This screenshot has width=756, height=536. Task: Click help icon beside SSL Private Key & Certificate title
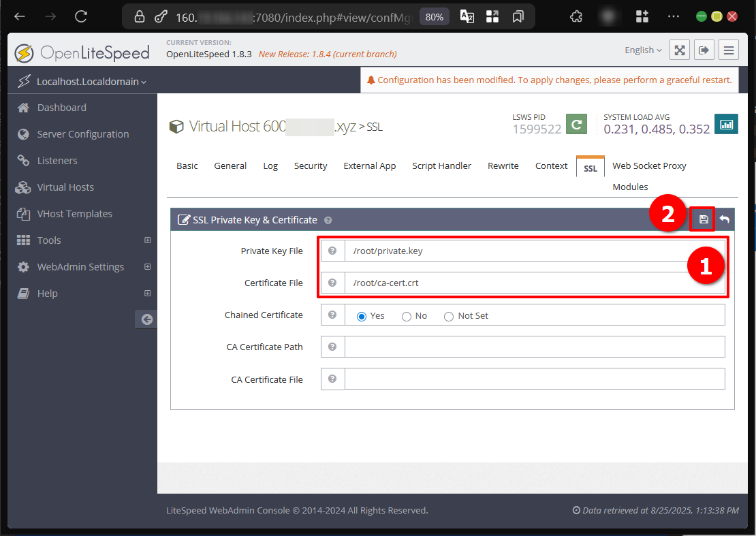point(328,220)
